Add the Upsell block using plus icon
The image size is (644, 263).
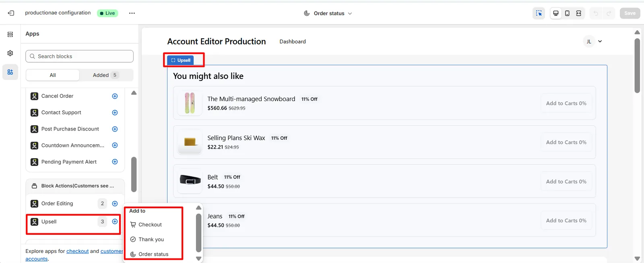[115, 222]
